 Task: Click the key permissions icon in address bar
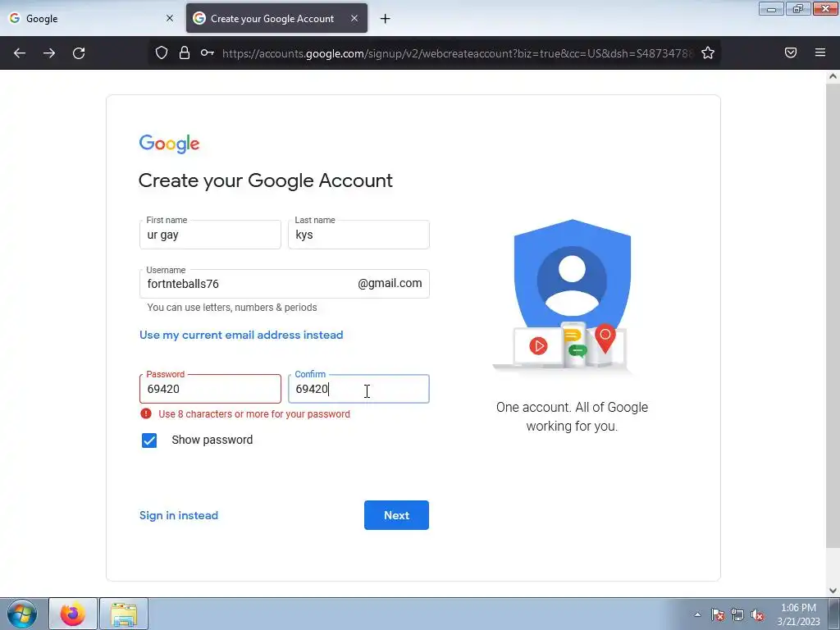click(208, 52)
